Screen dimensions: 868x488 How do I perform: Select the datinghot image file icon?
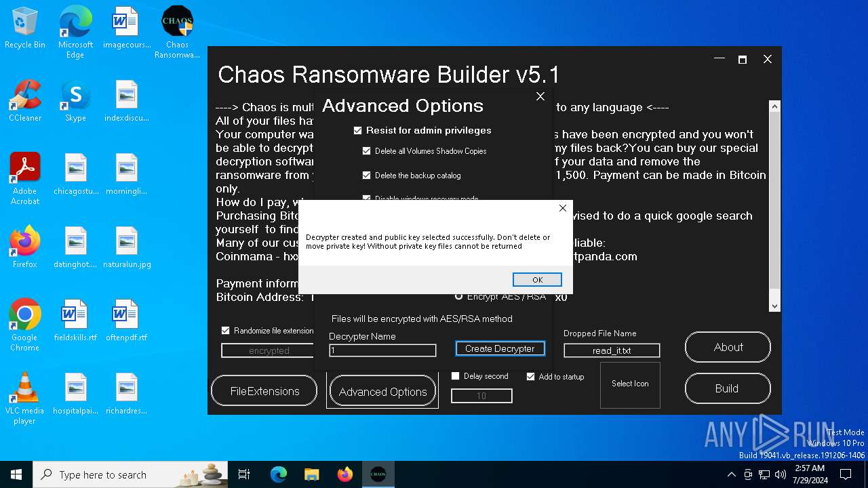(75, 247)
